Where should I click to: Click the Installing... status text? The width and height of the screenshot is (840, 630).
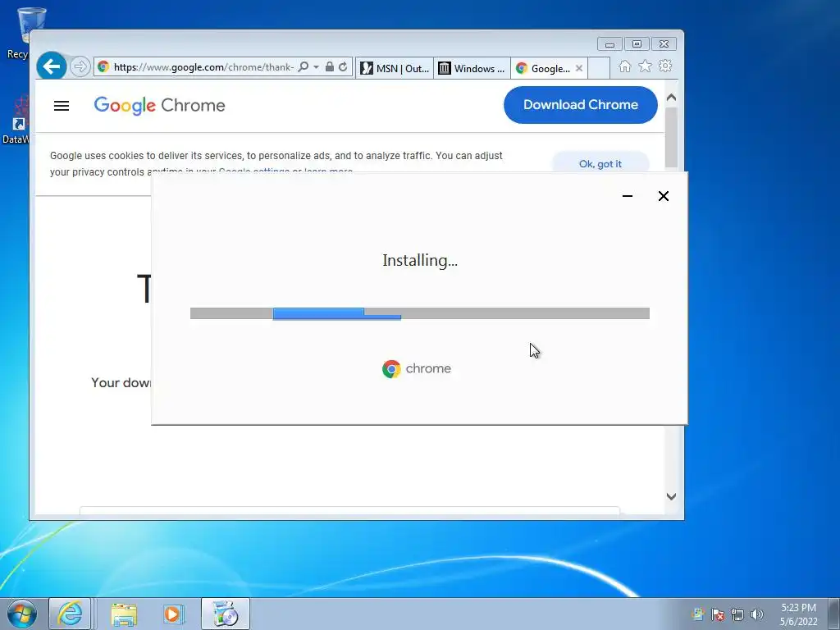(420, 260)
